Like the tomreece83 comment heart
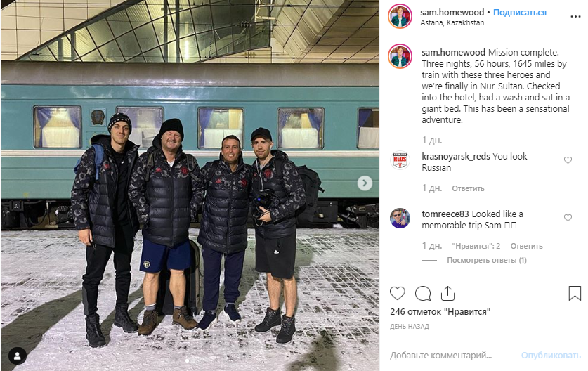 click(568, 218)
